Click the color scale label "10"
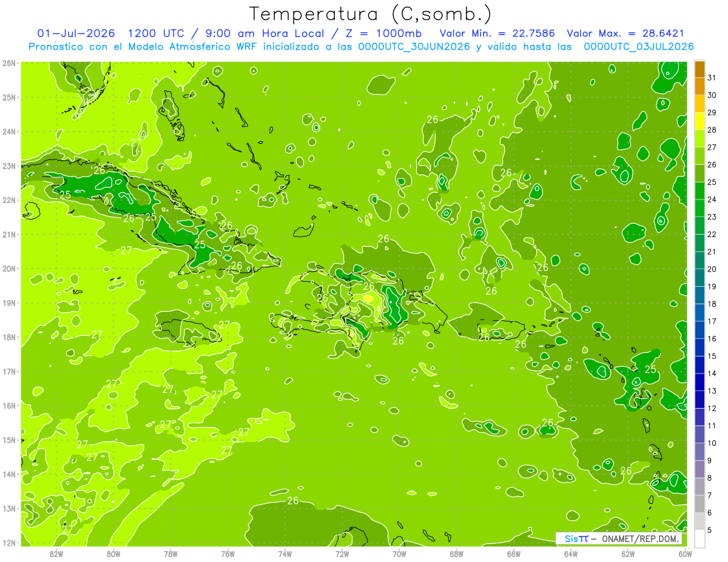728x562 pixels. click(712, 443)
